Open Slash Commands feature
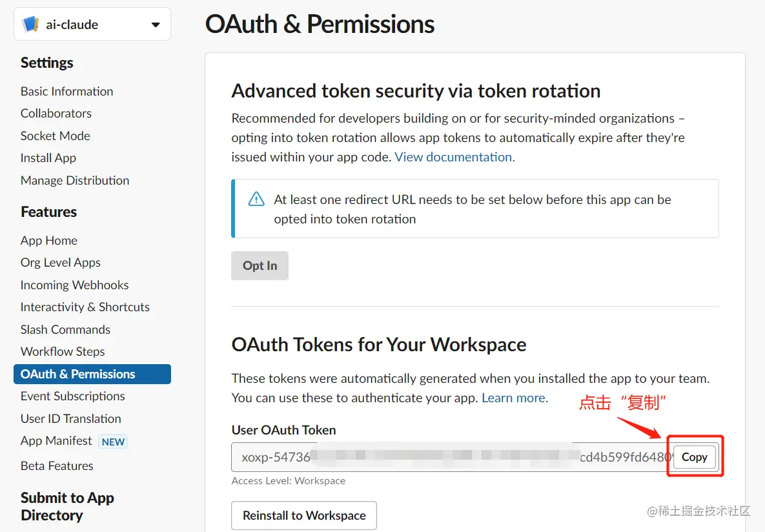 (65, 329)
